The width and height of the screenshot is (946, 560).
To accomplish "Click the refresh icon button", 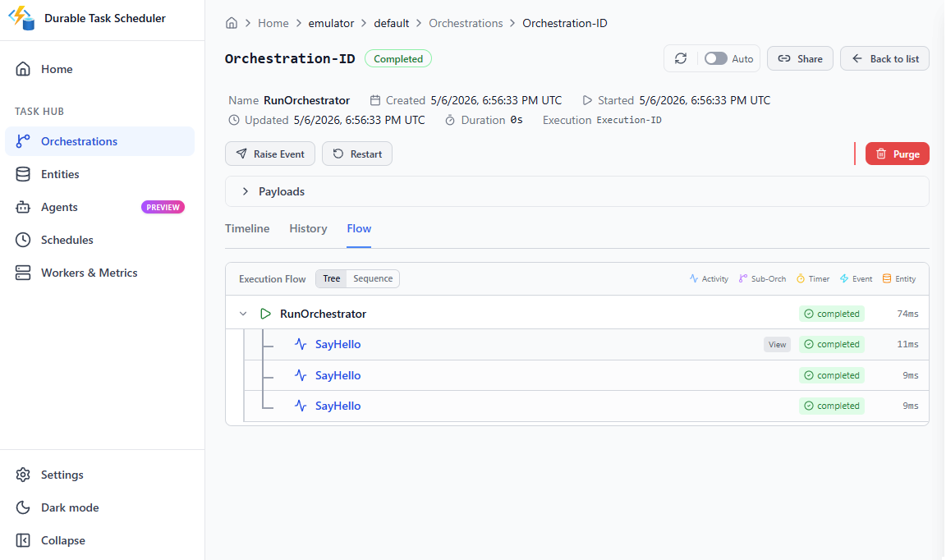I will tap(681, 58).
